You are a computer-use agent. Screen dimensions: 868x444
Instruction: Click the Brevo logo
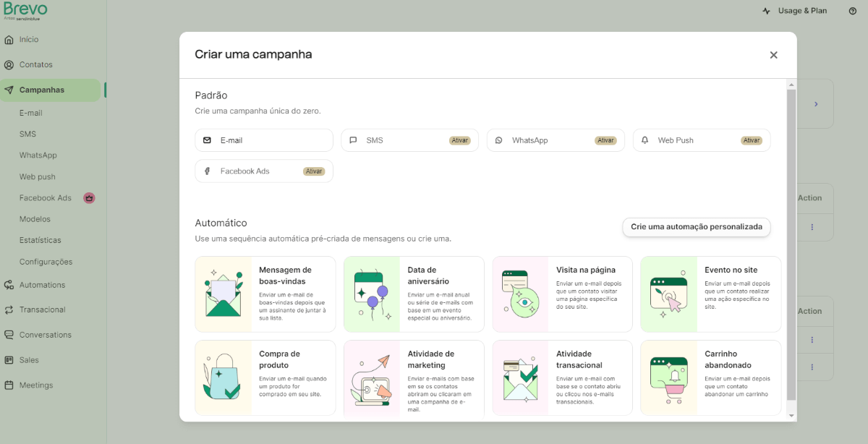click(25, 11)
